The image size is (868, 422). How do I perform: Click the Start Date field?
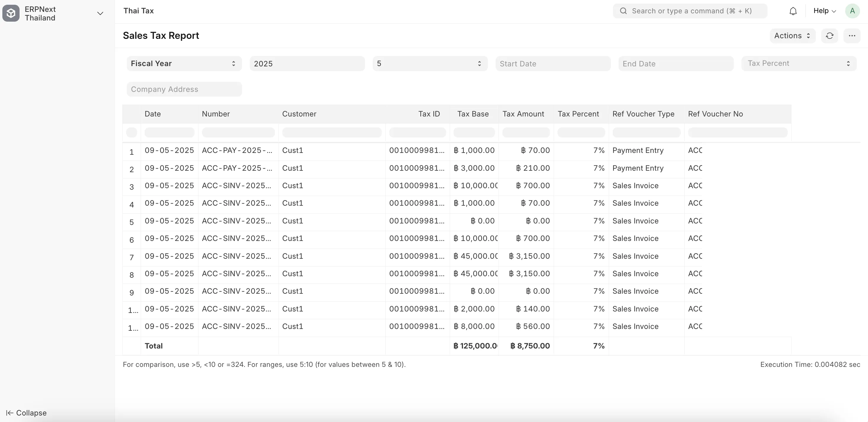pyautogui.click(x=552, y=64)
